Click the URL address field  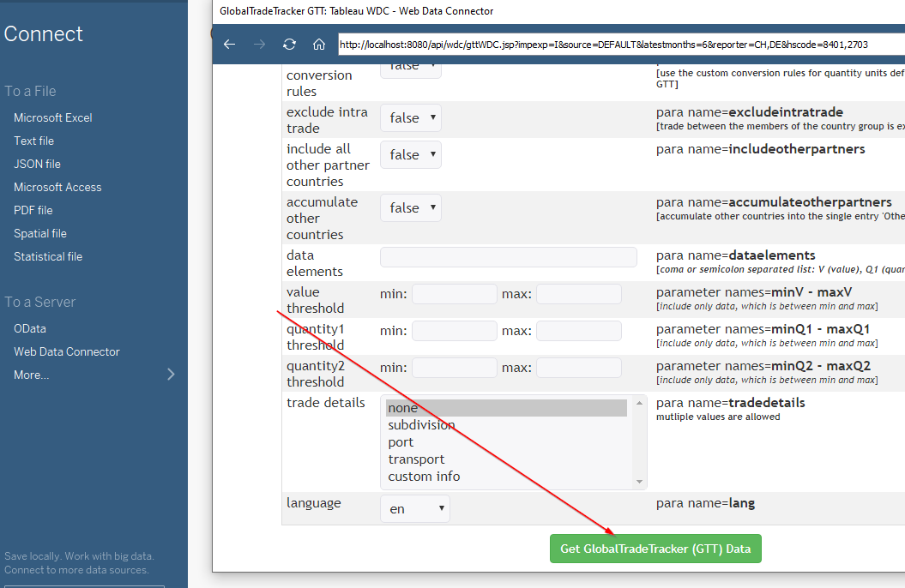pyautogui.click(x=622, y=45)
